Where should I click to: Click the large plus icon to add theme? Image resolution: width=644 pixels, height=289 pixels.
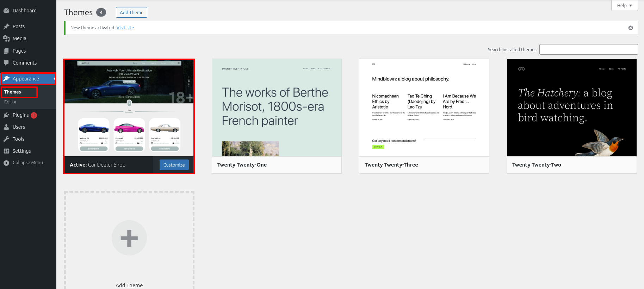tap(129, 238)
